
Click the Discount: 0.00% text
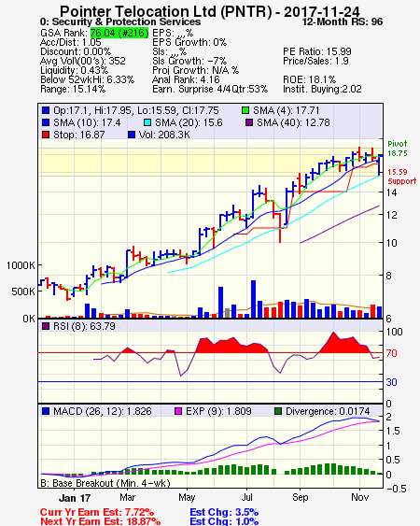pos(76,51)
